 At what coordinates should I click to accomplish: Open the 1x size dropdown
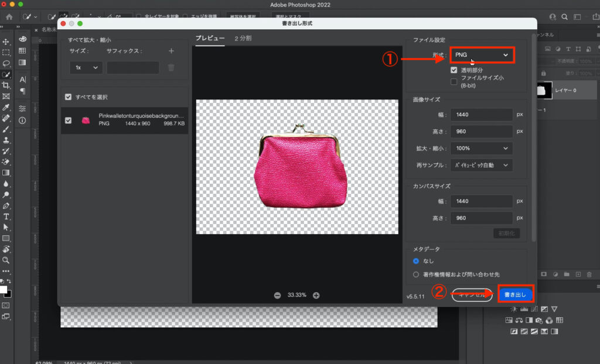point(85,67)
